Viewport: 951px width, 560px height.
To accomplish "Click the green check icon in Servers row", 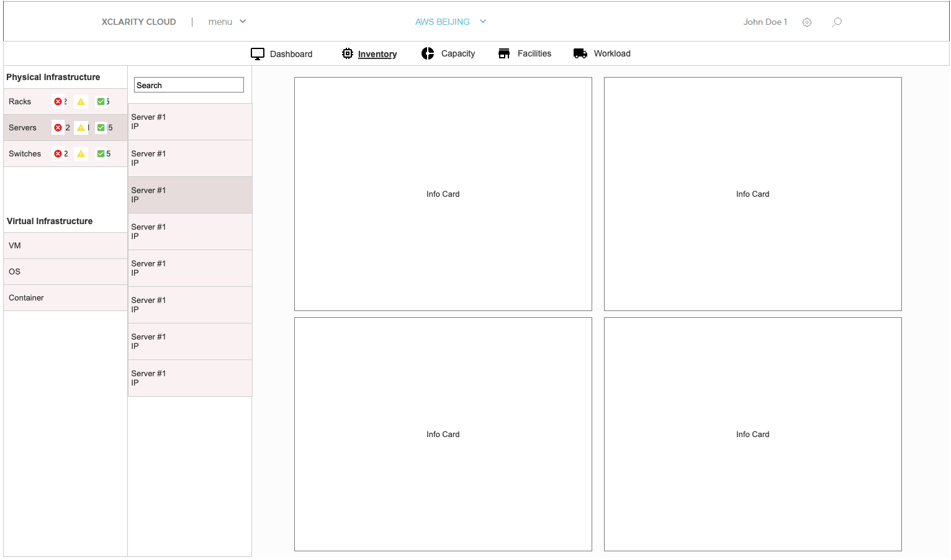I will (x=101, y=128).
